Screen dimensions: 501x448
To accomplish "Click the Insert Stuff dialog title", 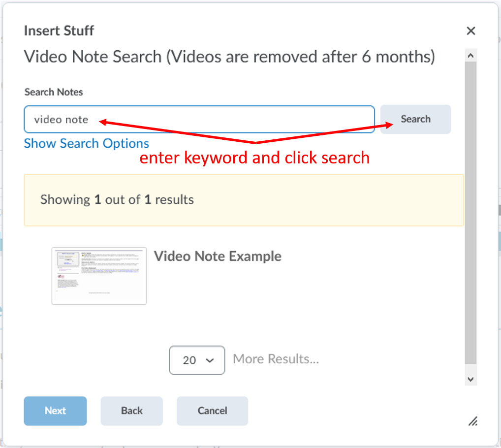I will click(59, 31).
